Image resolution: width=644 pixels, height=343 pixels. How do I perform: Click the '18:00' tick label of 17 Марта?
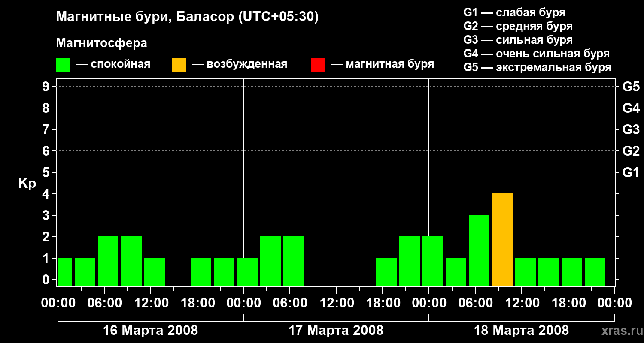coord(383,303)
